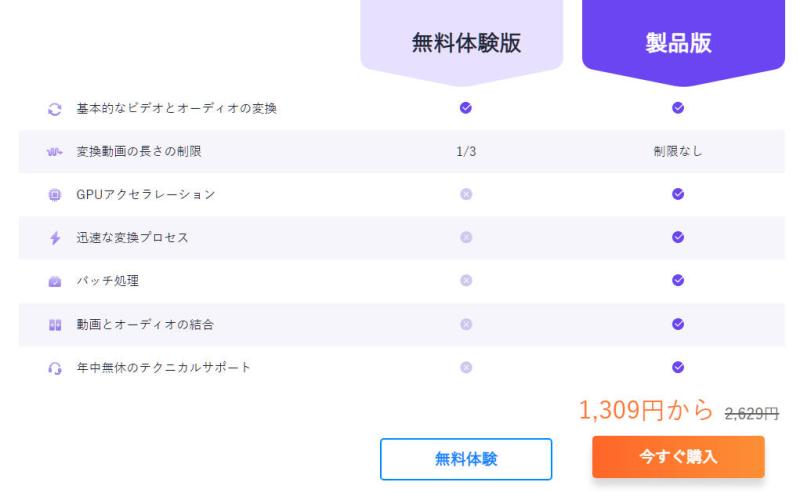Click the product version checkmark for merging video and audio
The image size is (800, 493).
coord(678,324)
